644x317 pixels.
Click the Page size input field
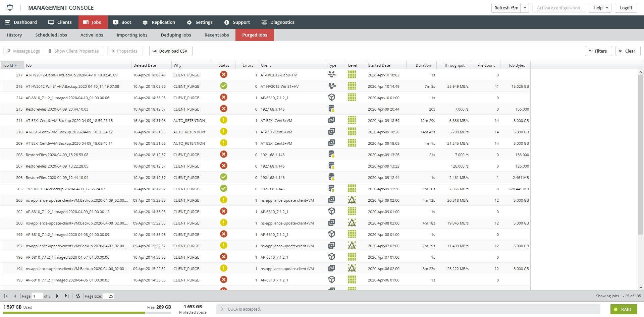pyautogui.click(x=109, y=296)
